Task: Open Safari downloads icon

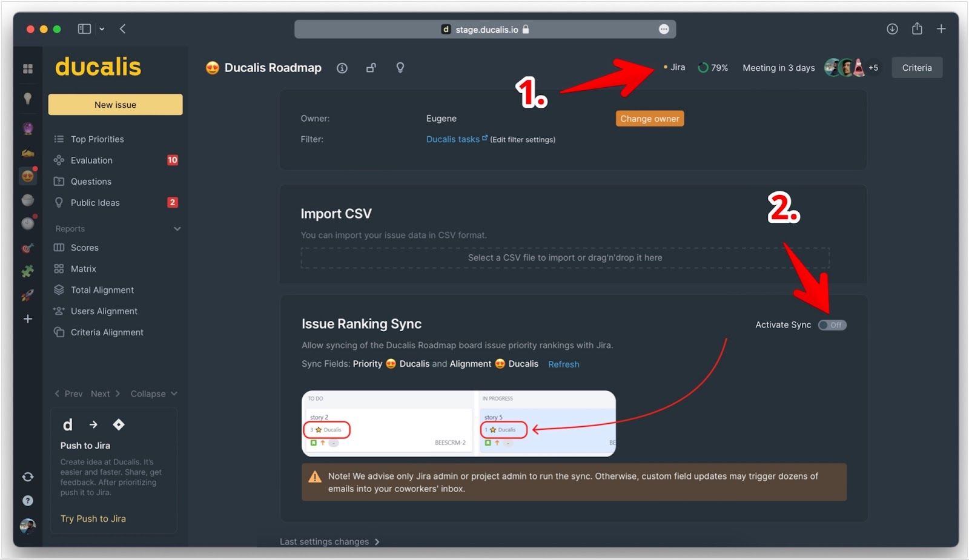Action: 892,29
